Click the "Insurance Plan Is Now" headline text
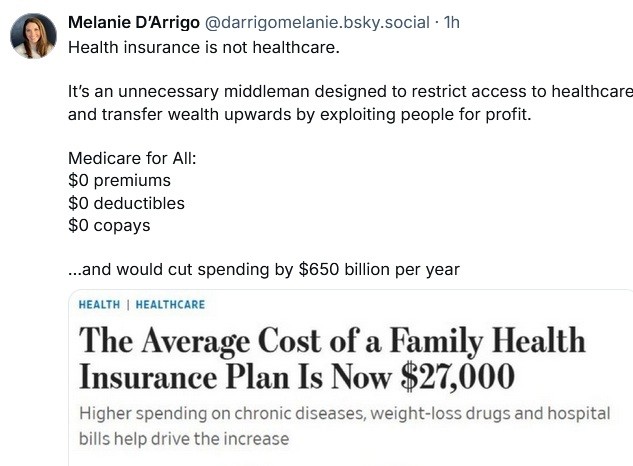Viewport: 633px width, 466px height. pyautogui.click(x=235, y=377)
